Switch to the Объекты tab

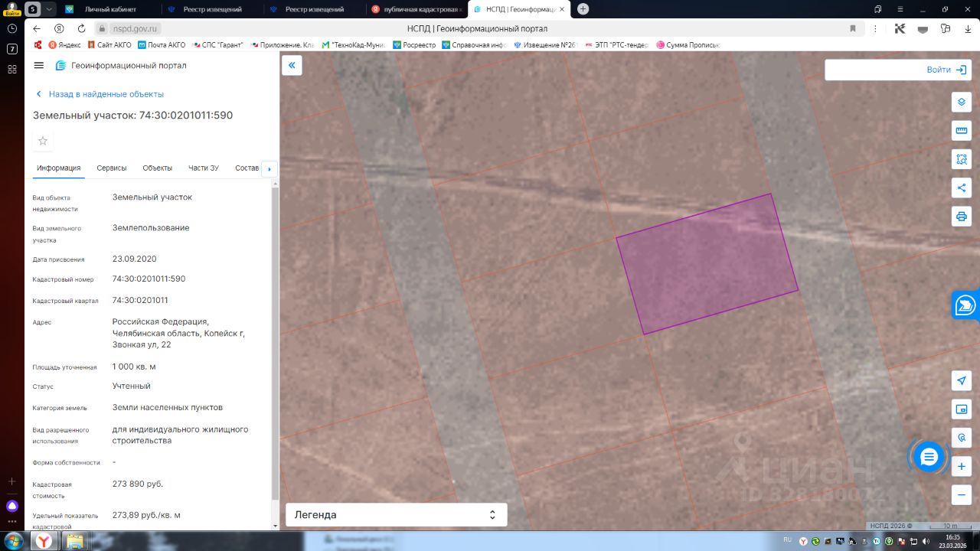[x=158, y=168]
